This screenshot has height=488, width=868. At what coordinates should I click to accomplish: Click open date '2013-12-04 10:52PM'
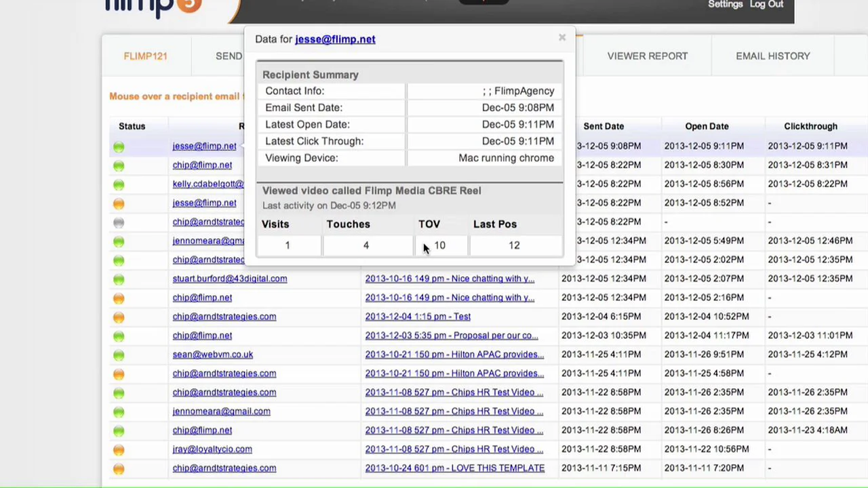tap(707, 317)
